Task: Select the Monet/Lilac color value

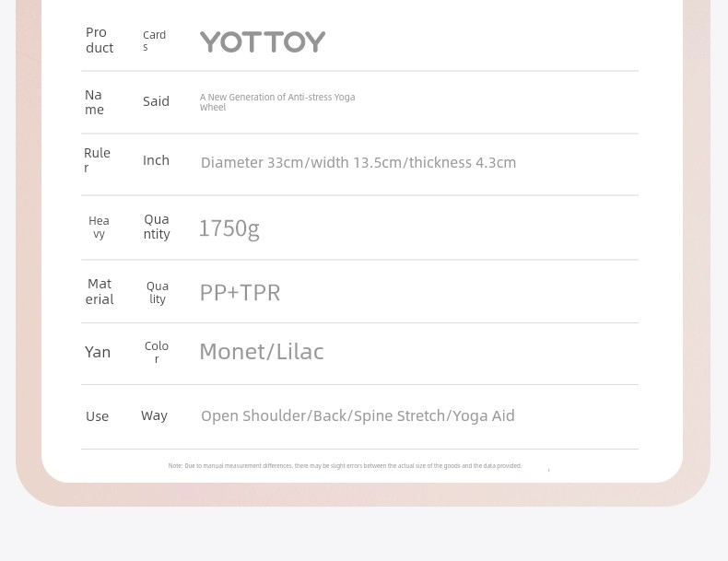Action: point(262,352)
